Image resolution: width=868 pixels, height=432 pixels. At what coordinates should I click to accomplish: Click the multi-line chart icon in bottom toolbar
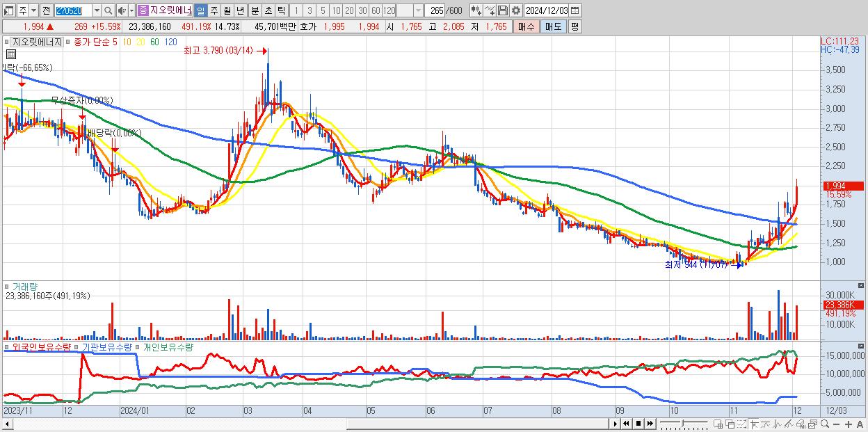[778, 424]
